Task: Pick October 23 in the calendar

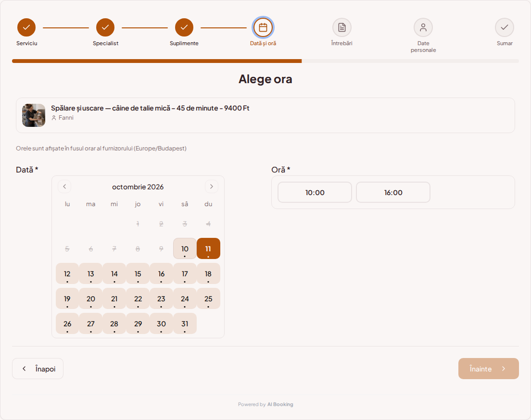Action: point(161,298)
